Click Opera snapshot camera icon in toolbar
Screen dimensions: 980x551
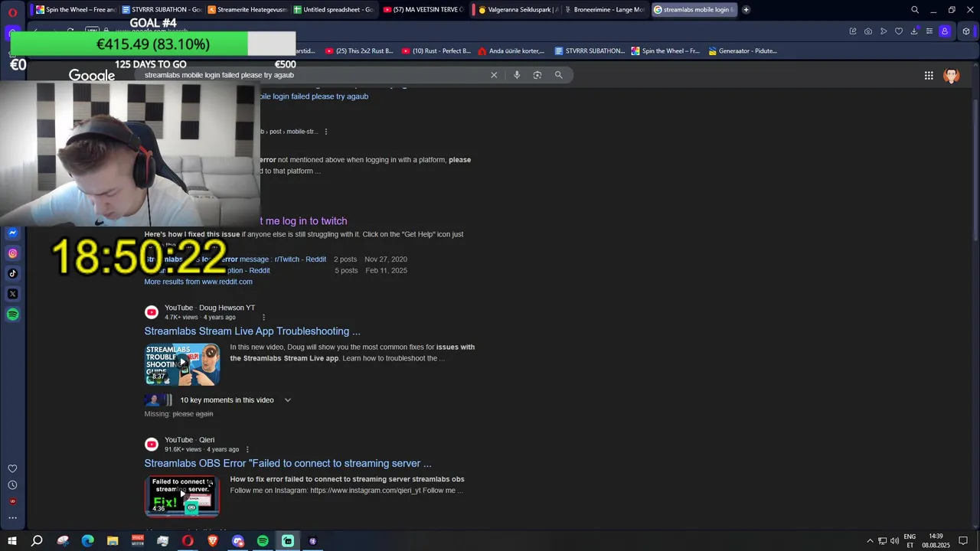pos(867,31)
